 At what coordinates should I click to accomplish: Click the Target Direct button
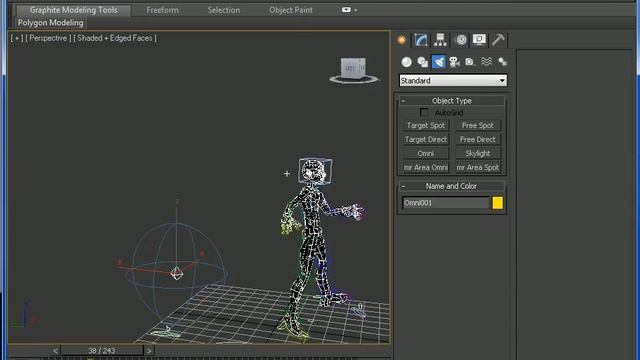point(426,140)
